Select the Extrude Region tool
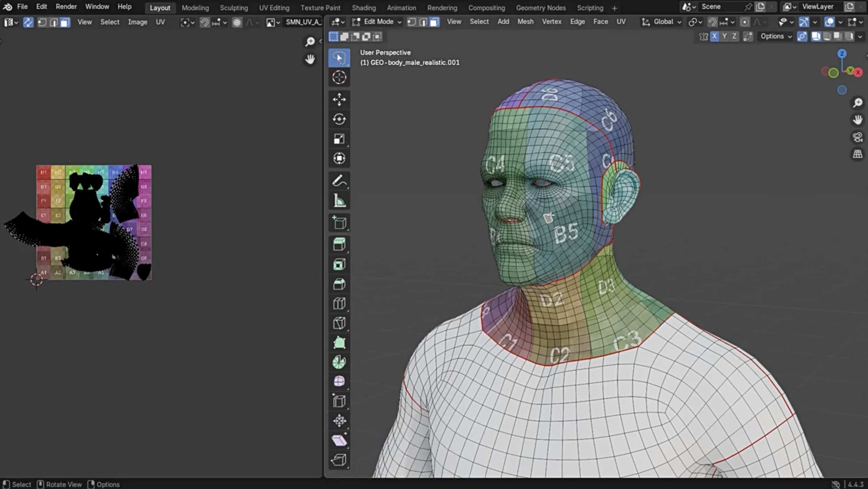The image size is (868, 489). [x=339, y=244]
